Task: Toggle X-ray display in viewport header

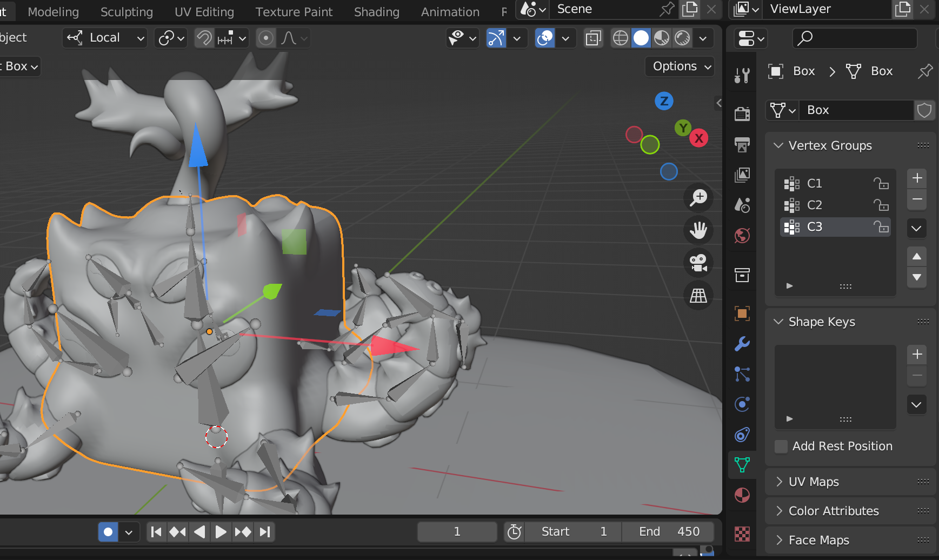Action: (593, 38)
